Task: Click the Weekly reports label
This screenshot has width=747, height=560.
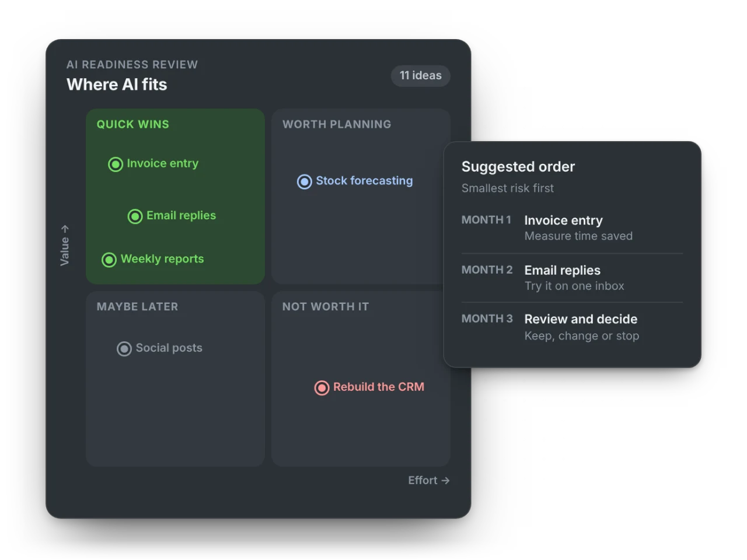Action: click(x=162, y=258)
